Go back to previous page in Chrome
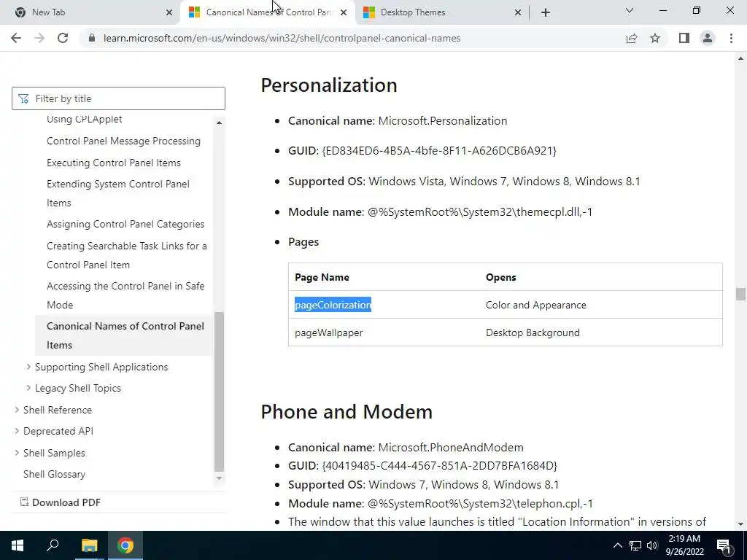747x560 pixels. click(x=16, y=38)
